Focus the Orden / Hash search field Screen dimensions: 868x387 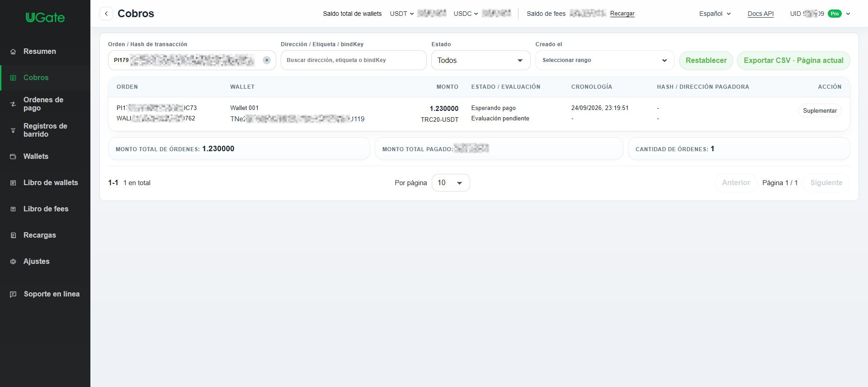[192, 60]
